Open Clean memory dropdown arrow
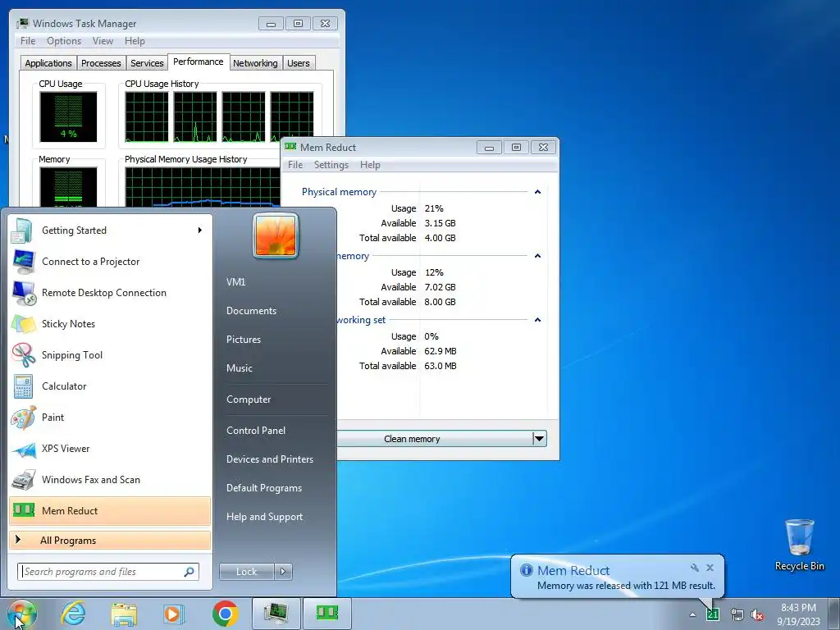The image size is (840, 630). point(539,439)
